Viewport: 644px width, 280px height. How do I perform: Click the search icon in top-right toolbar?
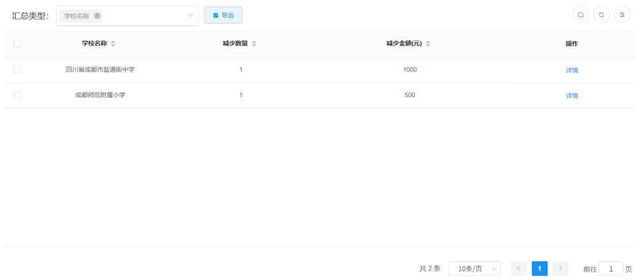(x=581, y=15)
